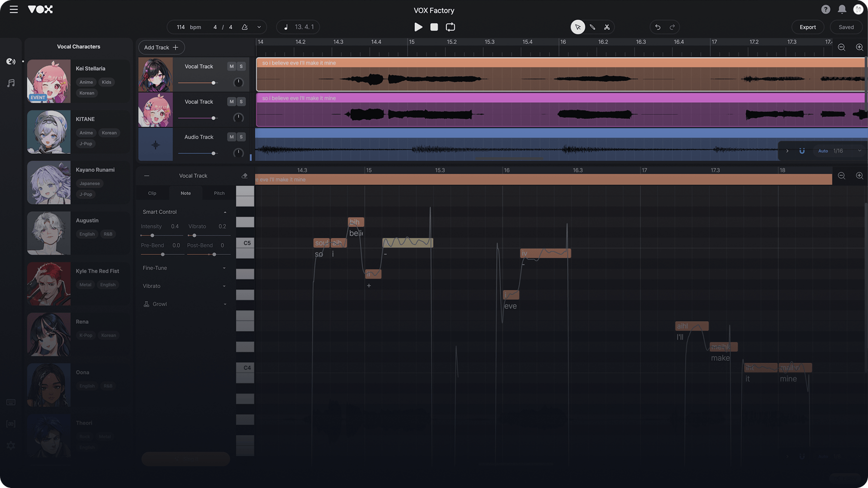Screen dimensions: 868x488
Task: Open the hamburger main menu
Action: 14,9
